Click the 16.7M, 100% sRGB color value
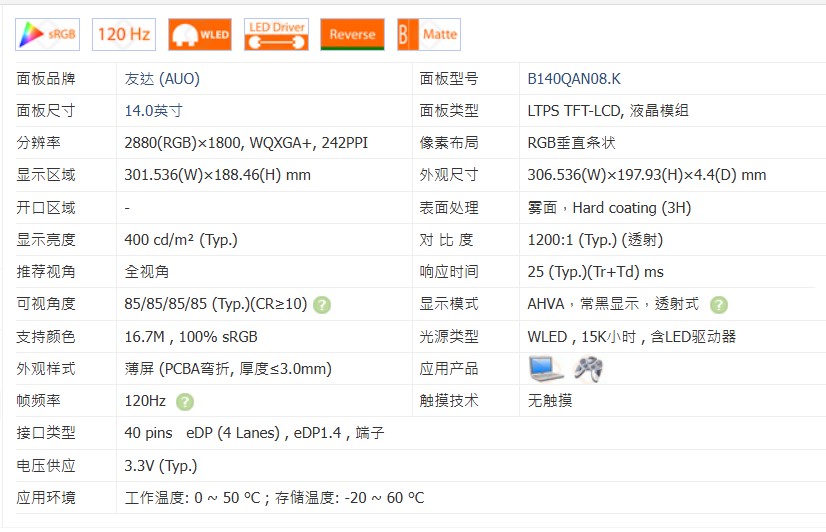The width and height of the screenshot is (826, 532). 190,337
